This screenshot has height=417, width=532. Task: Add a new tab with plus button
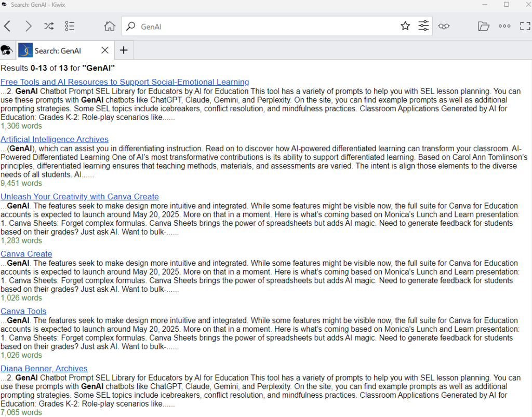point(124,50)
